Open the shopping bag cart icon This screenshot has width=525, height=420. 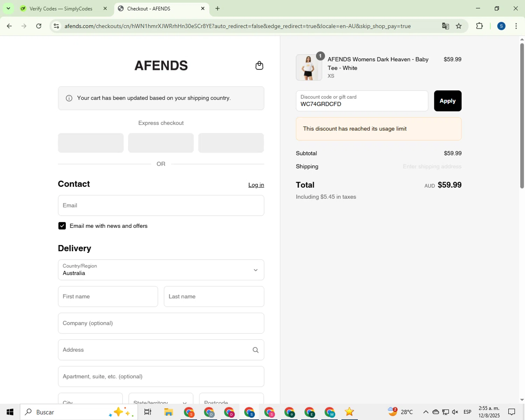(x=259, y=65)
